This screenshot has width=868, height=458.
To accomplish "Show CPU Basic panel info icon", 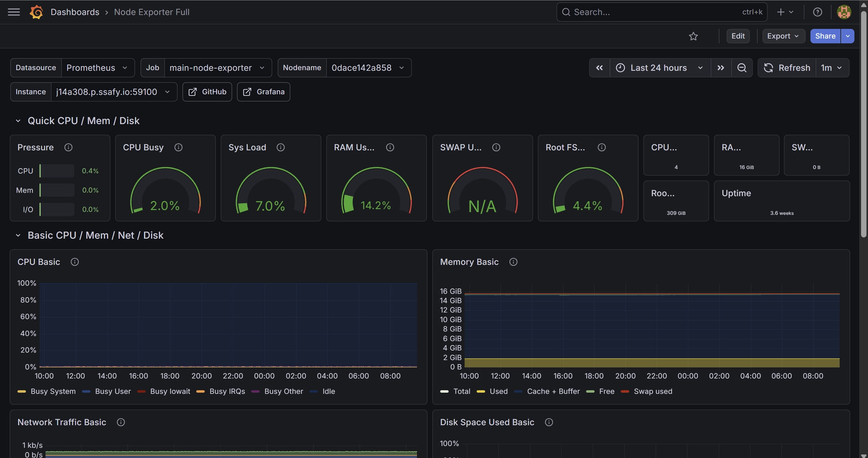I will point(75,262).
